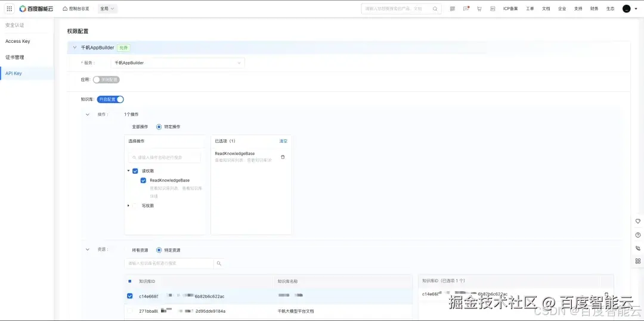Click the 知识库名称 column header
Image resolution: width=644 pixels, height=321 pixels.
click(x=287, y=281)
